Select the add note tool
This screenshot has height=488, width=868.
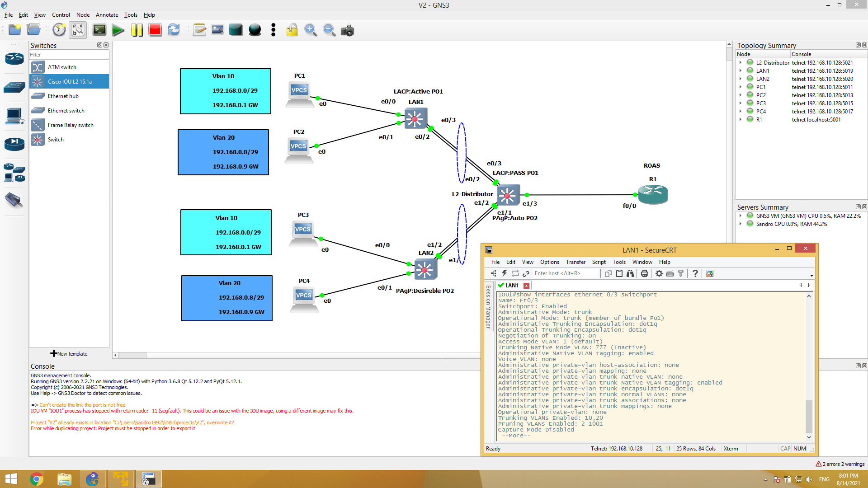click(199, 30)
